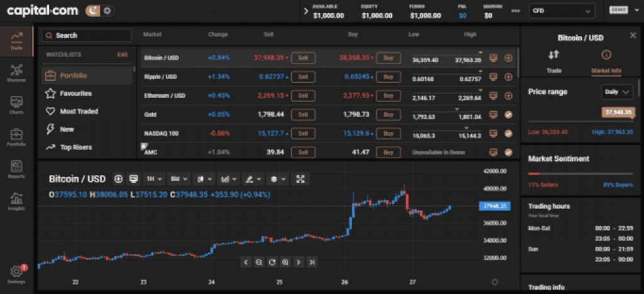The height and width of the screenshot is (294, 644).
Task: Remove NASDAQ 100 from watchlist checkmark icon
Action: (x=508, y=133)
